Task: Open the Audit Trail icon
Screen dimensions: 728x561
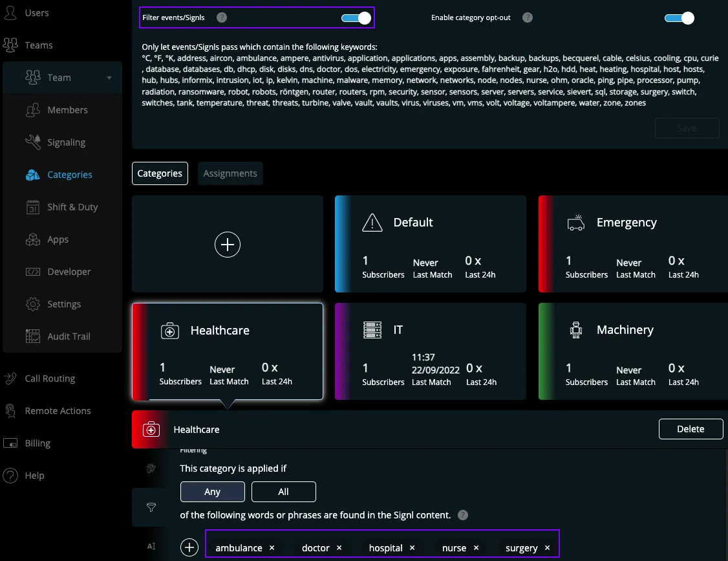Action: (32, 336)
